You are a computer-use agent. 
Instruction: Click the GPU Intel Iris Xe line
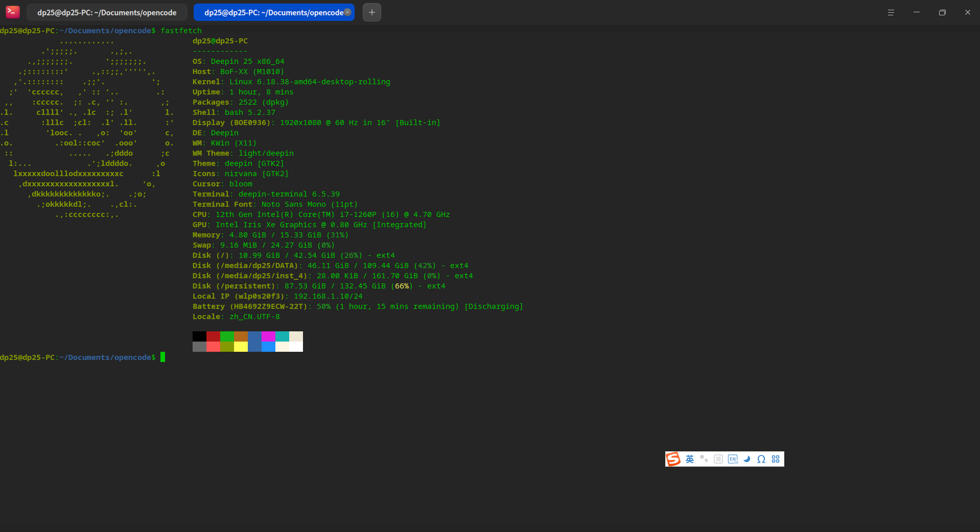[x=309, y=225]
